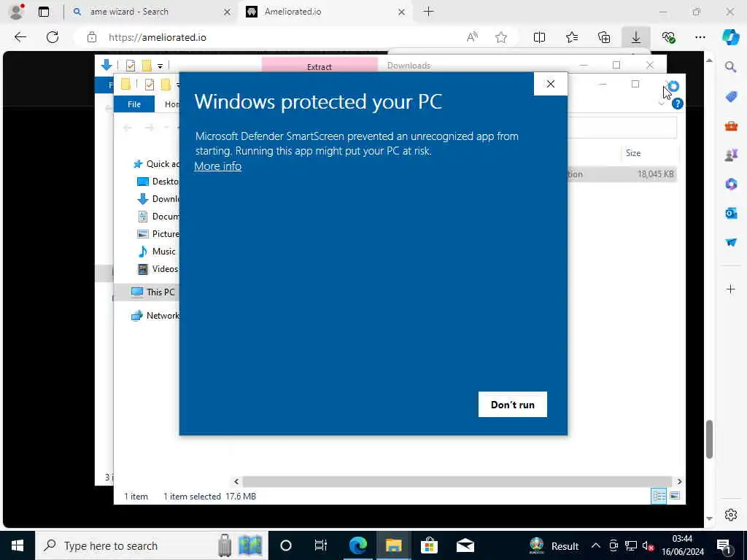Open the Edge profile avatar
The image size is (747, 560).
17,12
